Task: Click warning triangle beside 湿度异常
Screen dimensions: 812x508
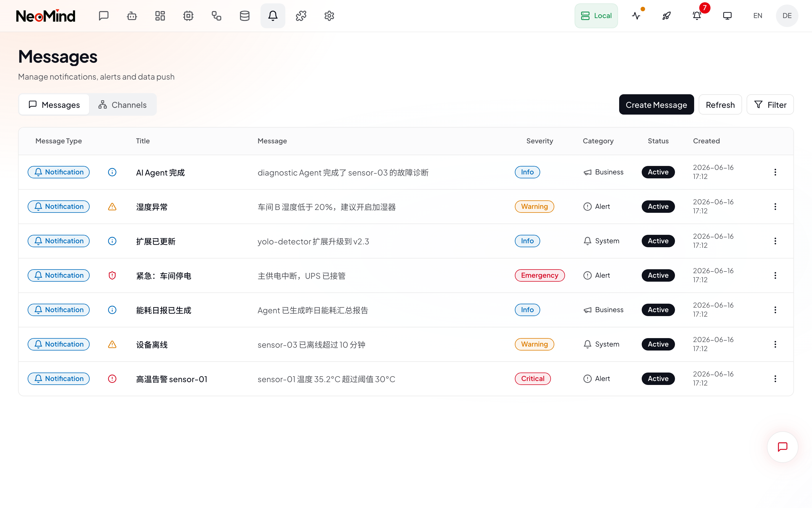Action: [112, 207]
